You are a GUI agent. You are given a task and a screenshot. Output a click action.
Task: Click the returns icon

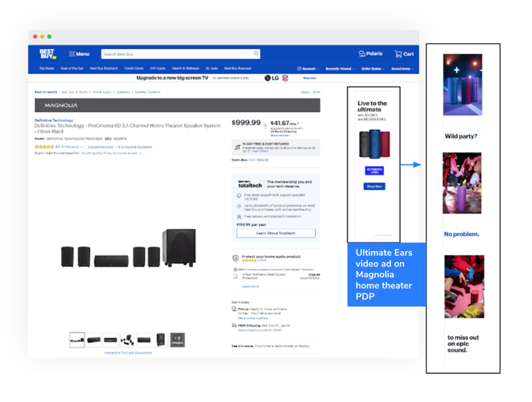click(x=238, y=147)
